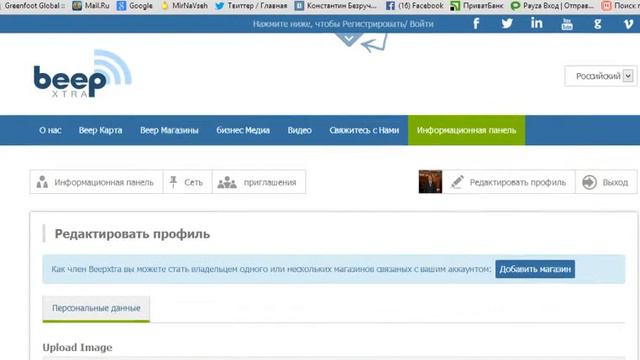
Task: Open the Константин Безруч... bookmark
Action: [336, 6]
